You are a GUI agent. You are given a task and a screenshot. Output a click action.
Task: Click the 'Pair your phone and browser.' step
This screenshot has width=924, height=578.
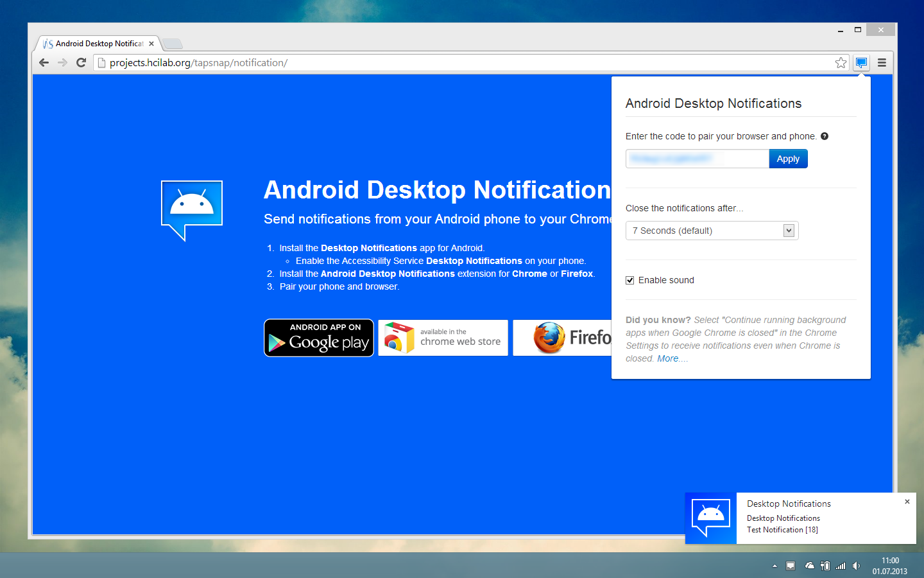pos(339,286)
